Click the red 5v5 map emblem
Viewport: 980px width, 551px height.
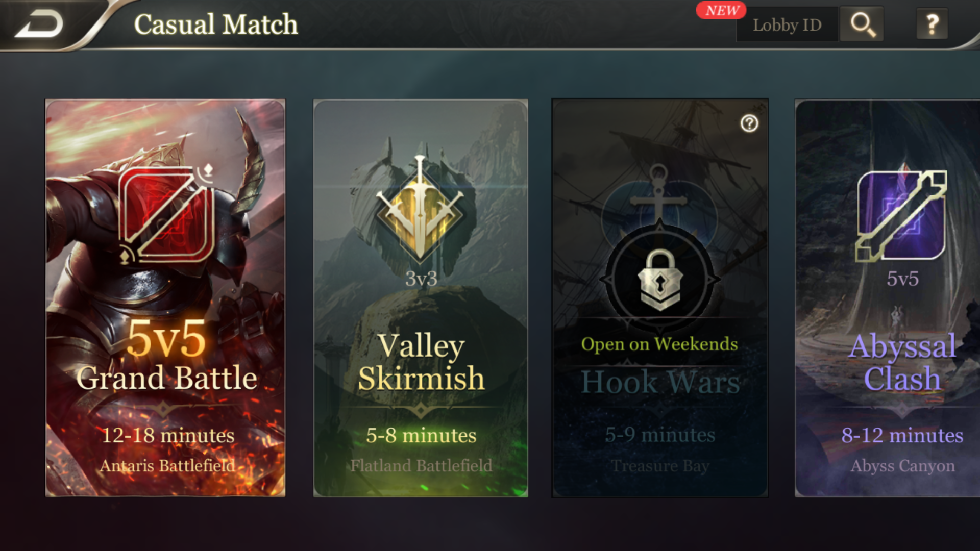click(x=167, y=213)
